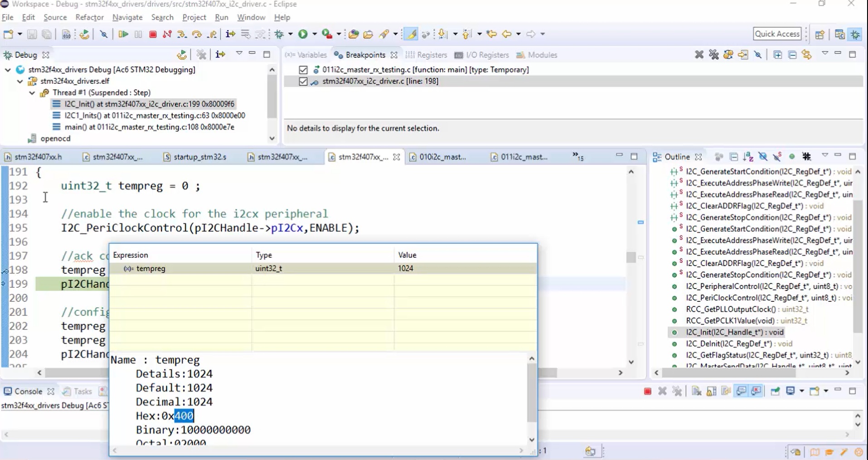Open the Navigate menu
Viewport: 868px width, 460px height.
[x=127, y=17]
